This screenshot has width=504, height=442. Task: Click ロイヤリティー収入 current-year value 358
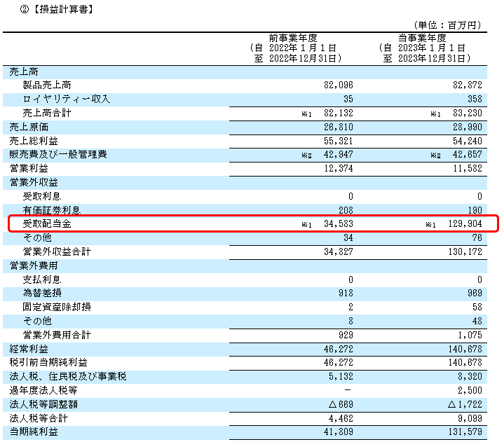pyautogui.click(x=472, y=99)
